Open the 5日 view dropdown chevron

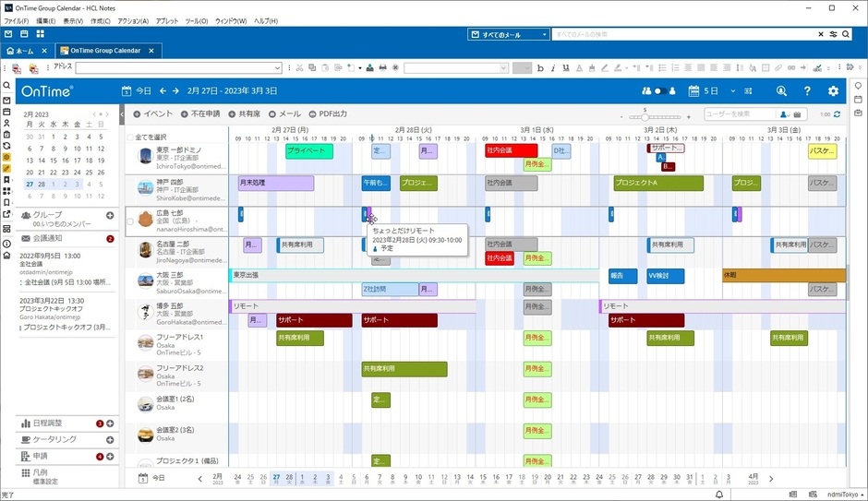tap(733, 91)
